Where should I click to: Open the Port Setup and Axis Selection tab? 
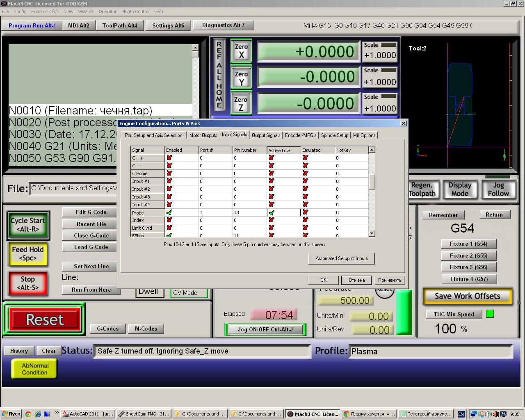(x=153, y=135)
